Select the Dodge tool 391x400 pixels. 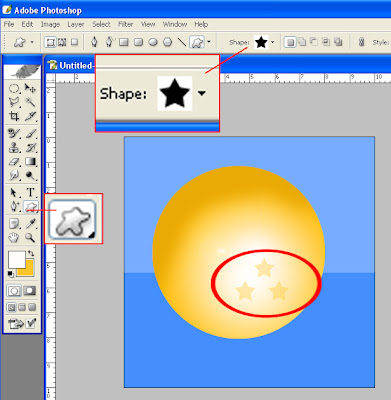(x=30, y=175)
